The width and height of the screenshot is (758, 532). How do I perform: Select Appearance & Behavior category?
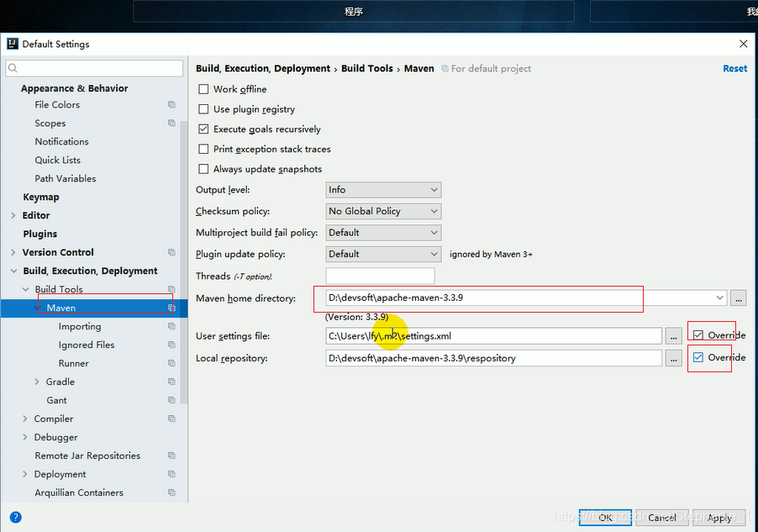tap(75, 88)
